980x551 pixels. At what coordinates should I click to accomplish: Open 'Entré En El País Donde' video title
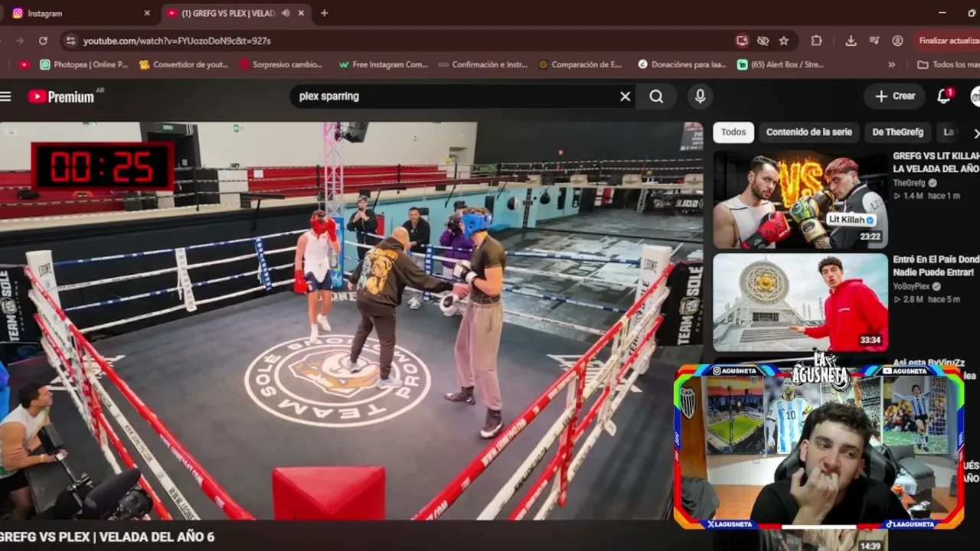pyautogui.click(x=936, y=266)
